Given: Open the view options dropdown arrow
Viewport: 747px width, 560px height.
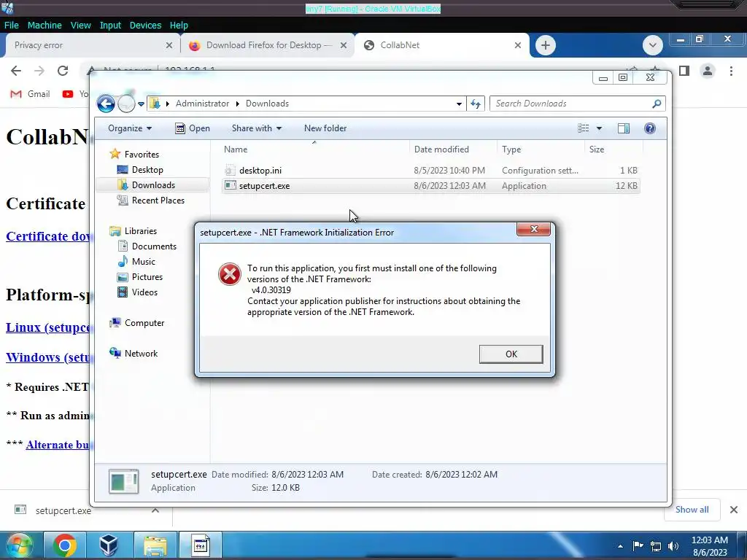Looking at the screenshot, I should [x=600, y=128].
